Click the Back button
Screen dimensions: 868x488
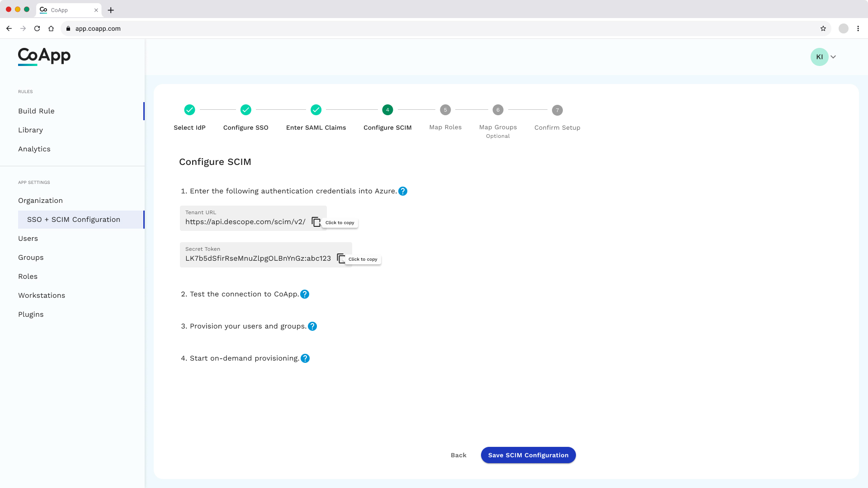[x=458, y=455]
